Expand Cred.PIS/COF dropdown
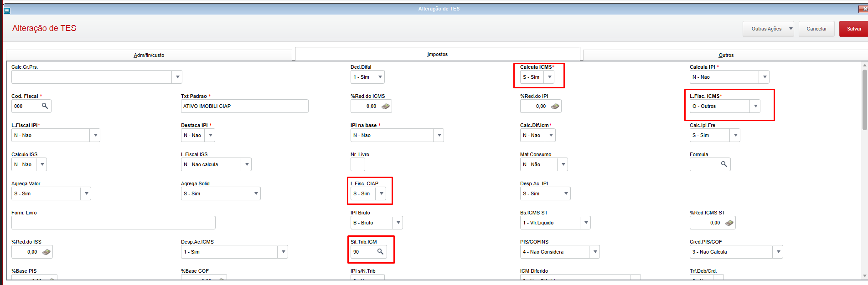Screen dimensions: 868x285 coord(778,252)
